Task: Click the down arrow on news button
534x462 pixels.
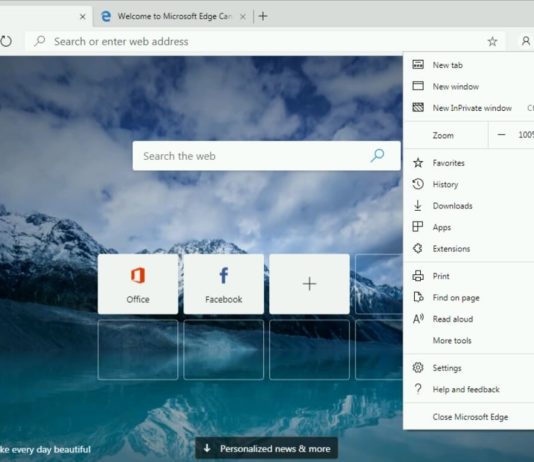Action: pos(207,448)
